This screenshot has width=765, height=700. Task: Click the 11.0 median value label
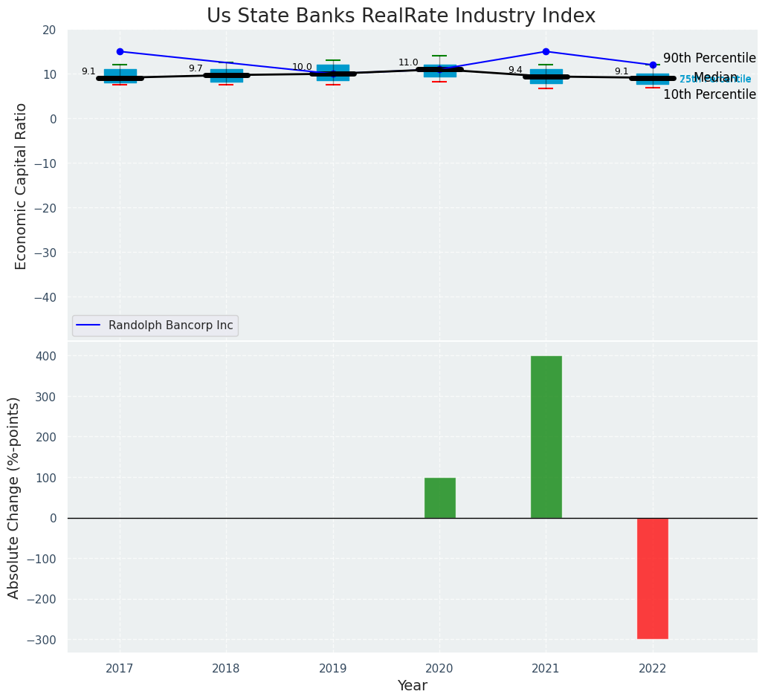(x=408, y=63)
